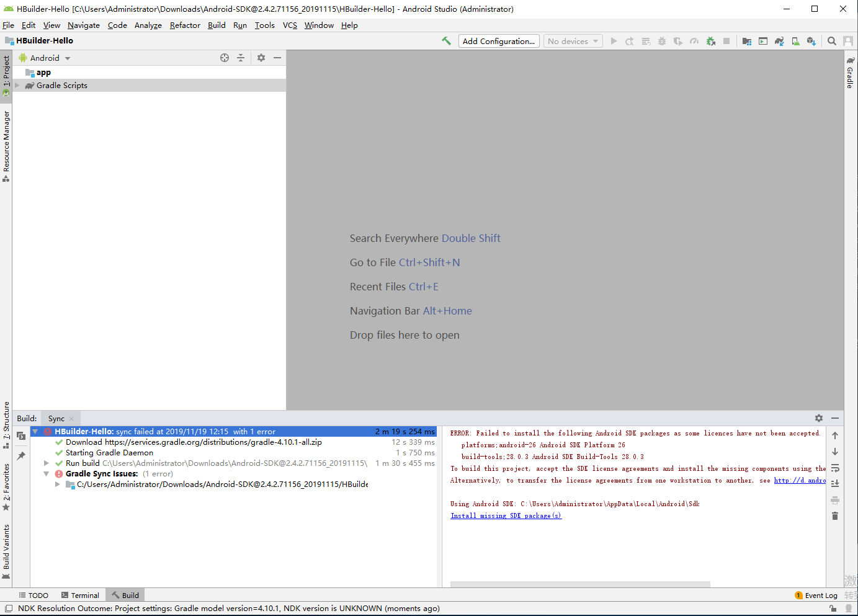Click the Stop square icon
The width and height of the screenshot is (858, 616).
pyautogui.click(x=726, y=41)
